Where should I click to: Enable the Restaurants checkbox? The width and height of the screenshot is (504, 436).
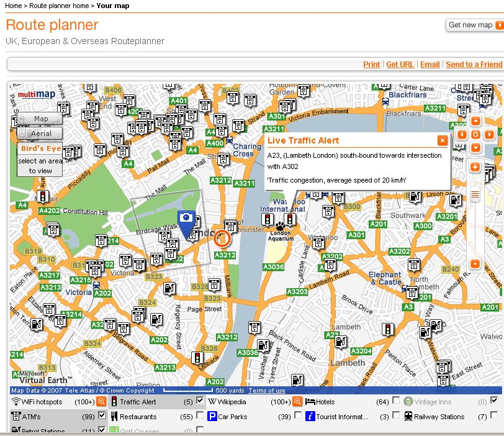(200, 415)
